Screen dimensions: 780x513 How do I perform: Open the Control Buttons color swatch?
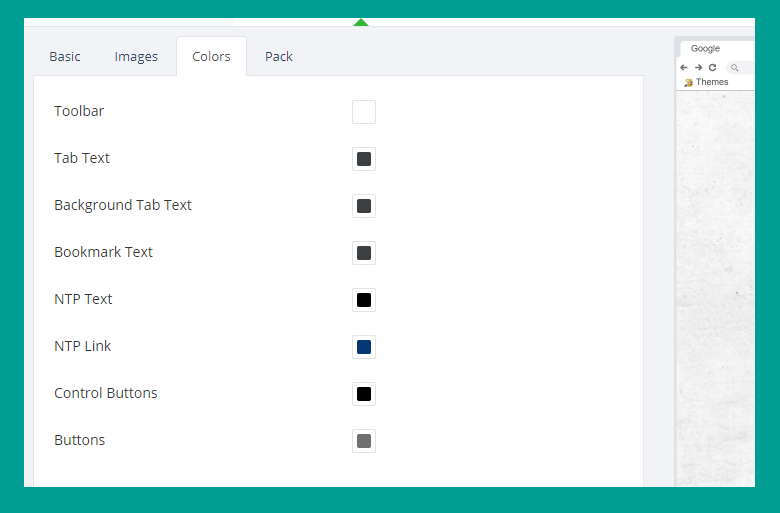click(x=364, y=394)
